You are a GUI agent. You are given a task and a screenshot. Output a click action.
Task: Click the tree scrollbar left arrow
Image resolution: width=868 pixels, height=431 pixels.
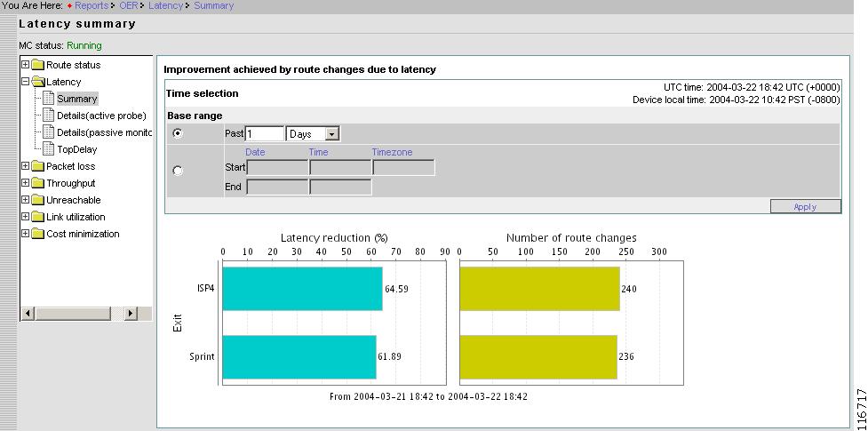pos(28,314)
